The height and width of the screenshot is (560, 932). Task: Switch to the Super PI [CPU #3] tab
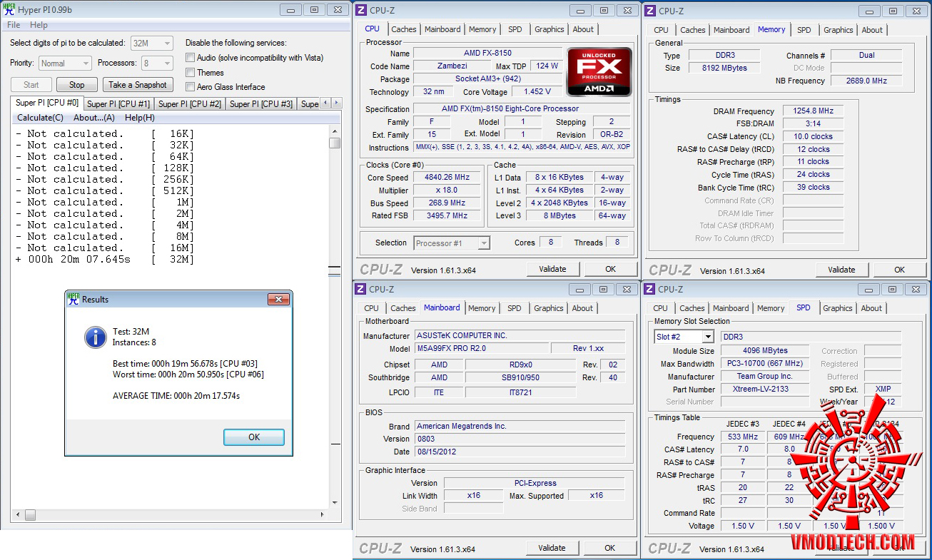click(261, 104)
